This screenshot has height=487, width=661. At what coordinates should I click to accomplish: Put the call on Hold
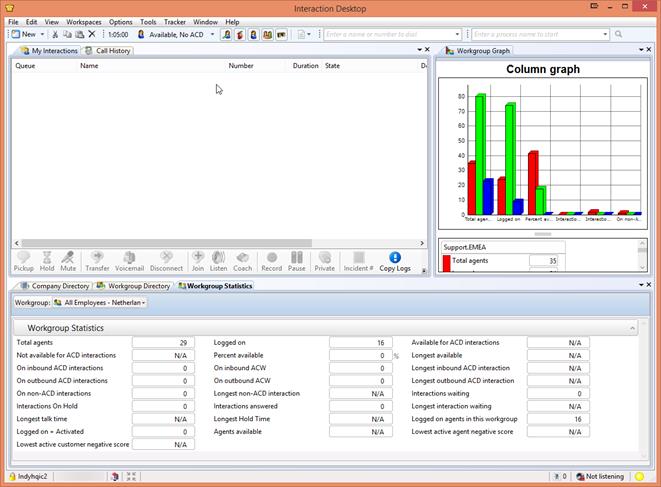46,261
